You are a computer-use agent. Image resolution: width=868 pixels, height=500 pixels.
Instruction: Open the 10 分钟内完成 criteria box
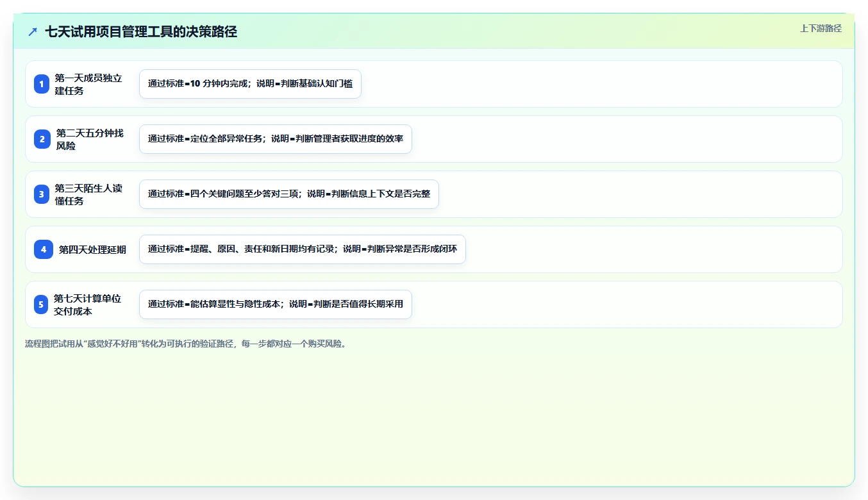click(x=250, y=84)
